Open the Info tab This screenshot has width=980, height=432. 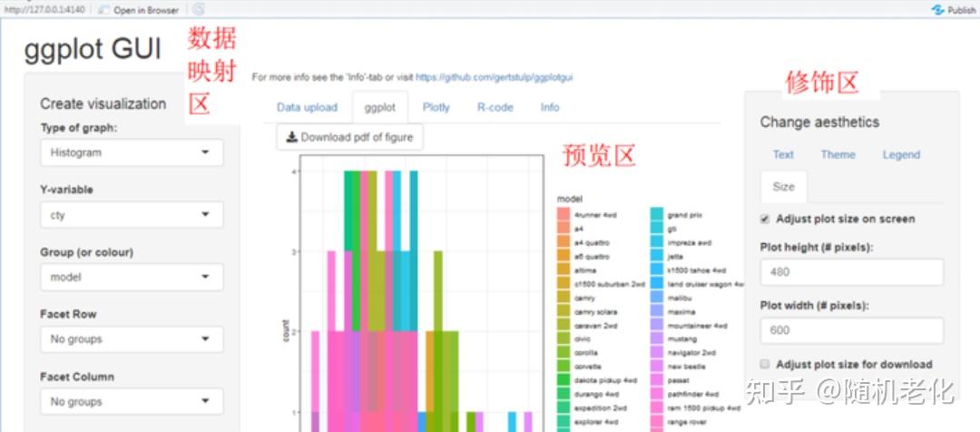[549, 107]
